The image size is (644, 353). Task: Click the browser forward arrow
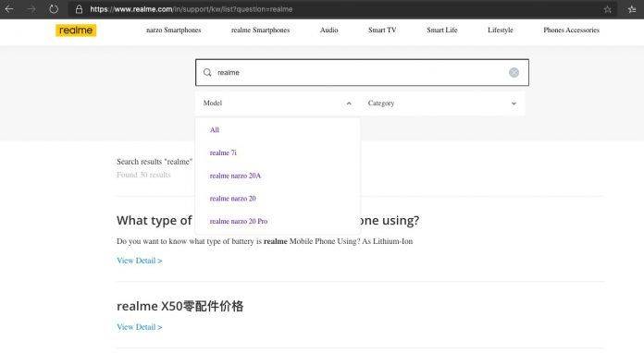click(x=31, y=9)
